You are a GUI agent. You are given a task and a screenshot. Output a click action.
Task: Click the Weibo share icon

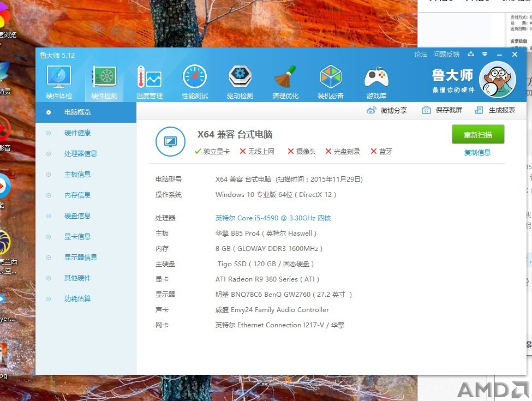click(372, 110)
